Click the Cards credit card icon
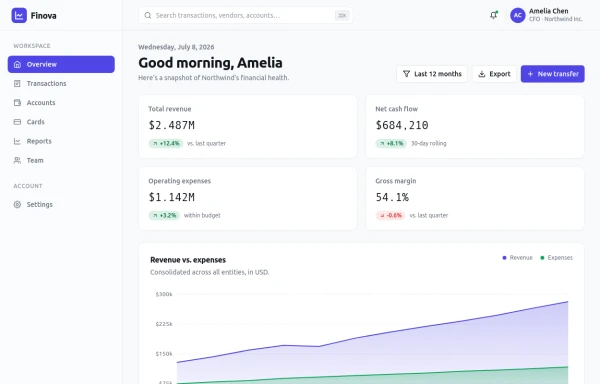 pos(17,122)
